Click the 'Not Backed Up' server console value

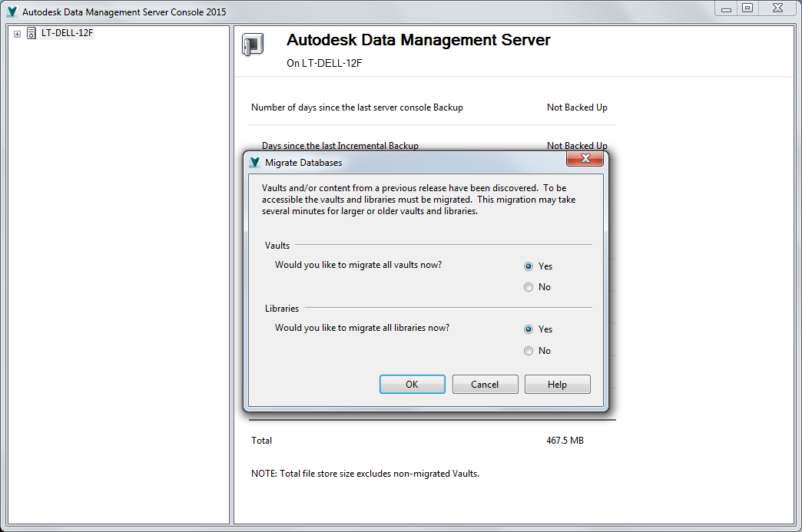point(577,107)
